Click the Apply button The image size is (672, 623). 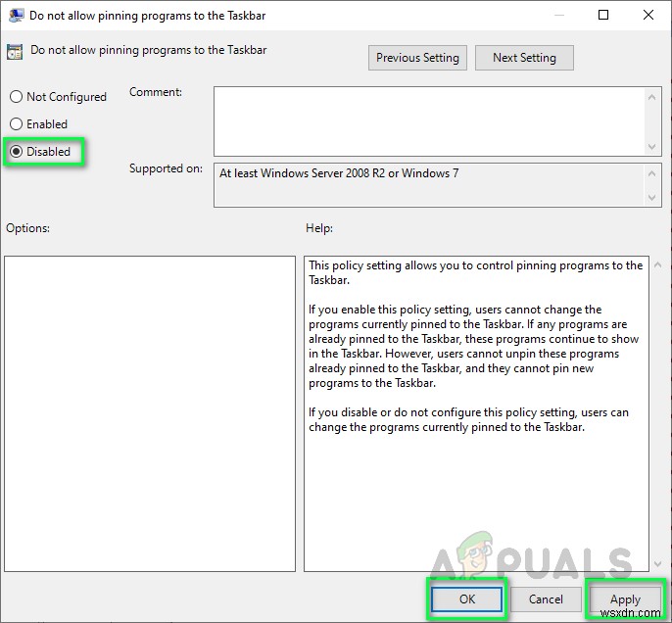tap(625, 599)
